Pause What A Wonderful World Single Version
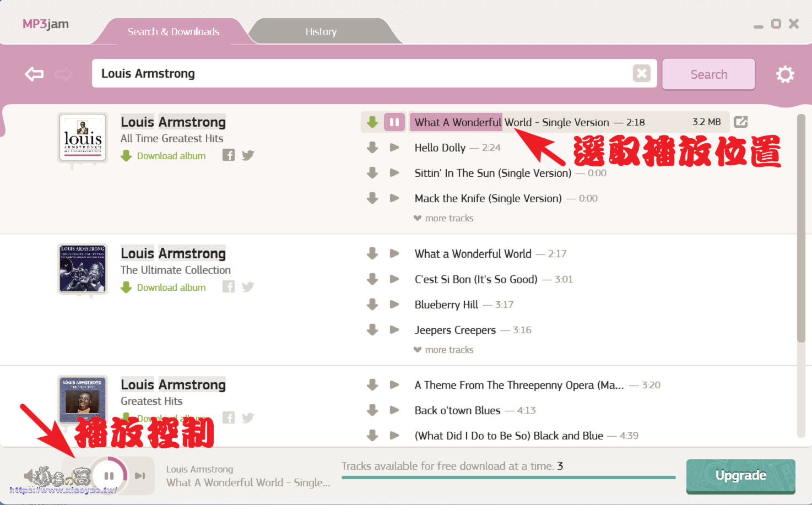The width and height of the screenshot is (812, 505). [394, 122]
